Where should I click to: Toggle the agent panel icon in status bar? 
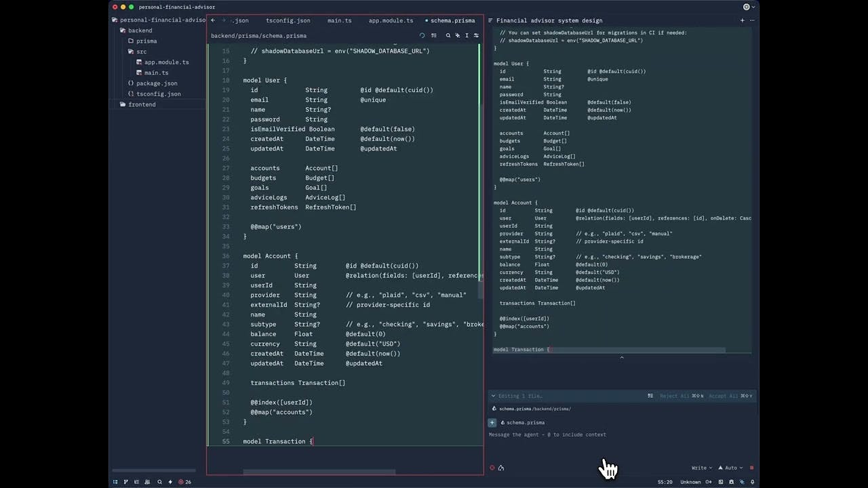point(742,482)
